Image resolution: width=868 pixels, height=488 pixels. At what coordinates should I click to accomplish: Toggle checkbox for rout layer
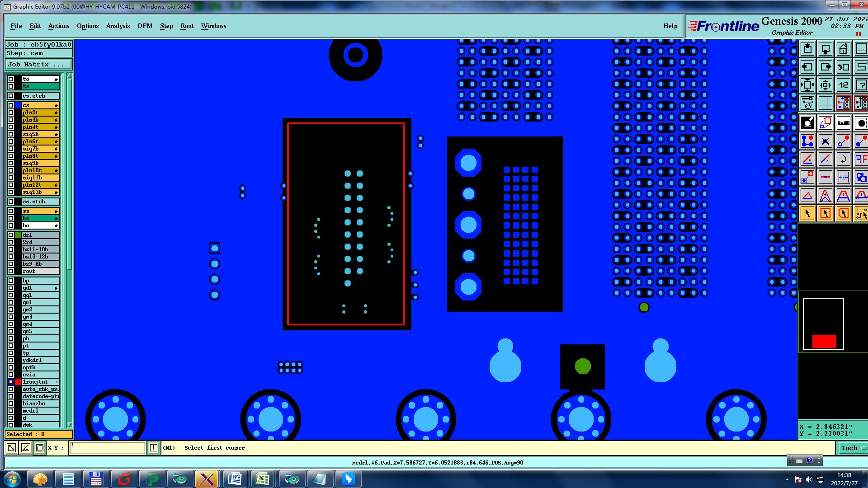coord(11,271)
